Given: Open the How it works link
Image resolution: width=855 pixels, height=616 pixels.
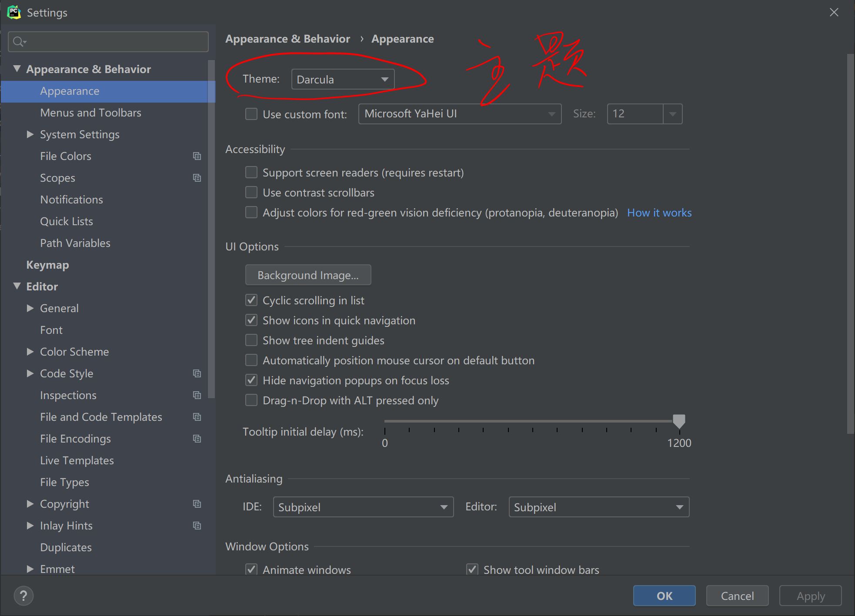Looking at the screenshot, I should coord(659,213).
